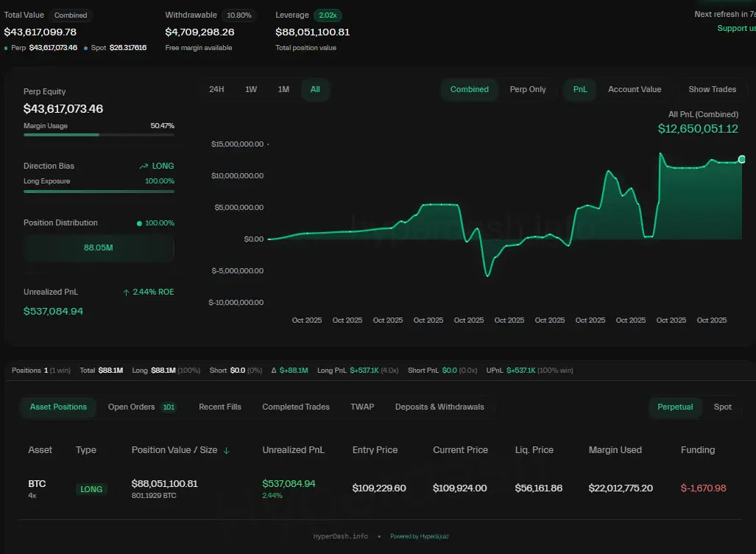Select the 1W time range
The width and height of the screenshot is (756, 554).
(251, 90)
